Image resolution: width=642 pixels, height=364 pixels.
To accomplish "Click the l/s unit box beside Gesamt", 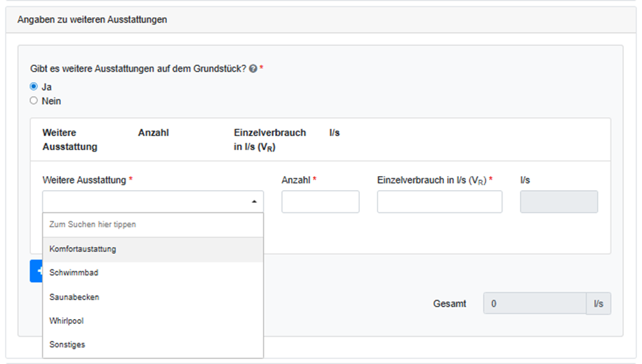I will [x=598, y=304].
